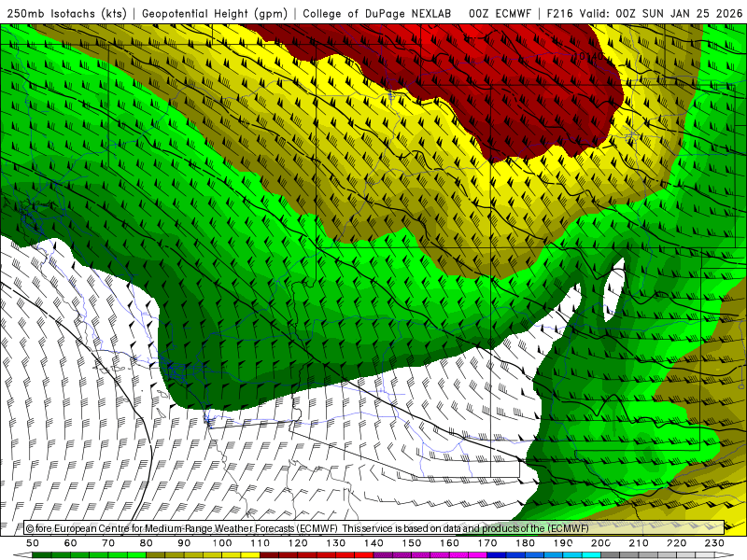Click the "College of DuPage NEXLAB" label
The width and height of the screenshot is (747, 560).
tap(377, 13)
